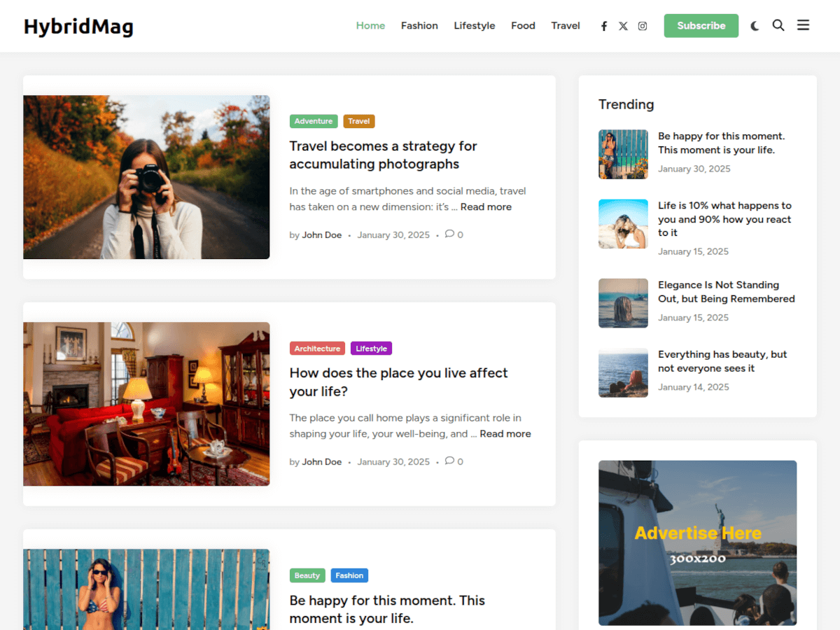Open the Lifestyle menu item
Viewport: 840px width, 630px height.
click(x=474, y=26)
